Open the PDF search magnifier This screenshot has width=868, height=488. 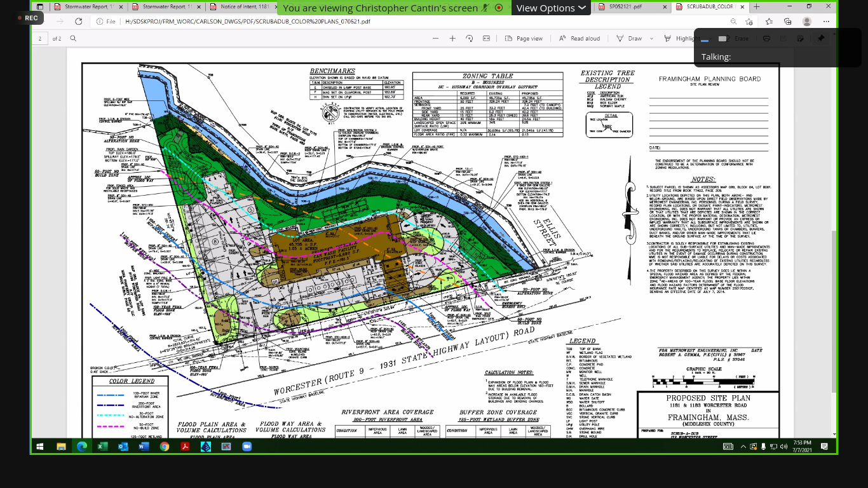(73, 38)
